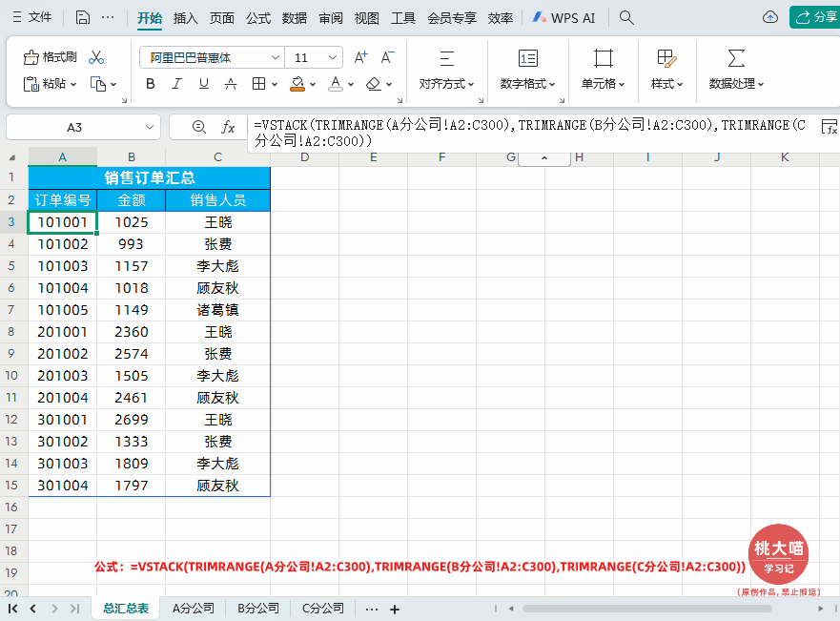
Task: Toggle underline formatting U
Action: (x=204, y=84)
